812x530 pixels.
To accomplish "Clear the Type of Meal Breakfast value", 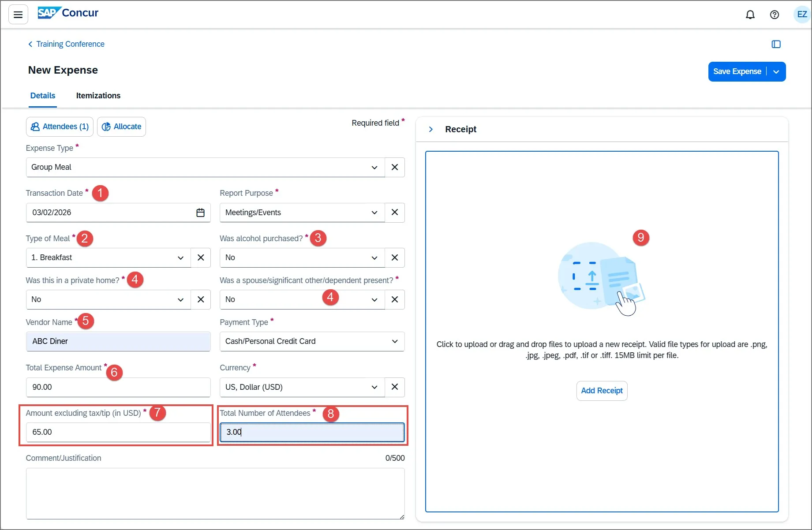I will [x=201, y=258].
